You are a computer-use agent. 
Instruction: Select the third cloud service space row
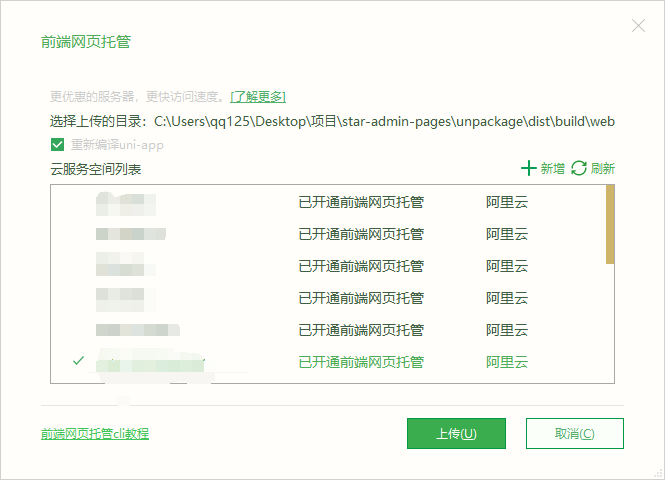click(330, 267)
